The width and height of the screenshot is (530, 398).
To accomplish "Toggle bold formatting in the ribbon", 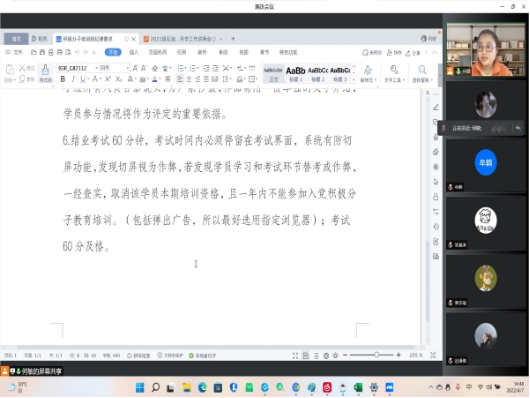I will coord(63,79).
